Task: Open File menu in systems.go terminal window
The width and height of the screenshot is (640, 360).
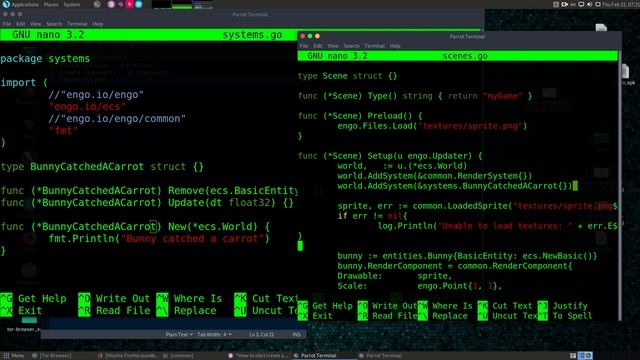Action: point(7,24)
